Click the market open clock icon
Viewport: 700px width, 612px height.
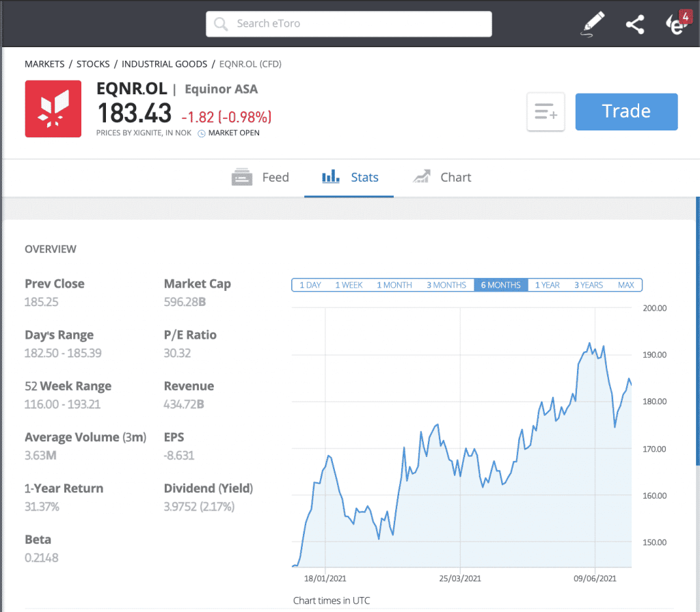[202, 133]
